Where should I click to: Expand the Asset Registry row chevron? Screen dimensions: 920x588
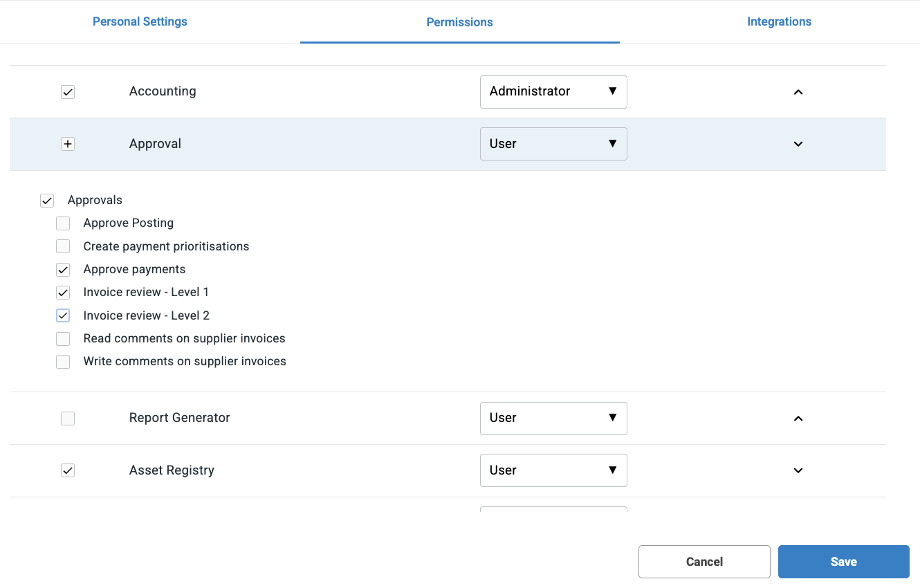(798, 470)
